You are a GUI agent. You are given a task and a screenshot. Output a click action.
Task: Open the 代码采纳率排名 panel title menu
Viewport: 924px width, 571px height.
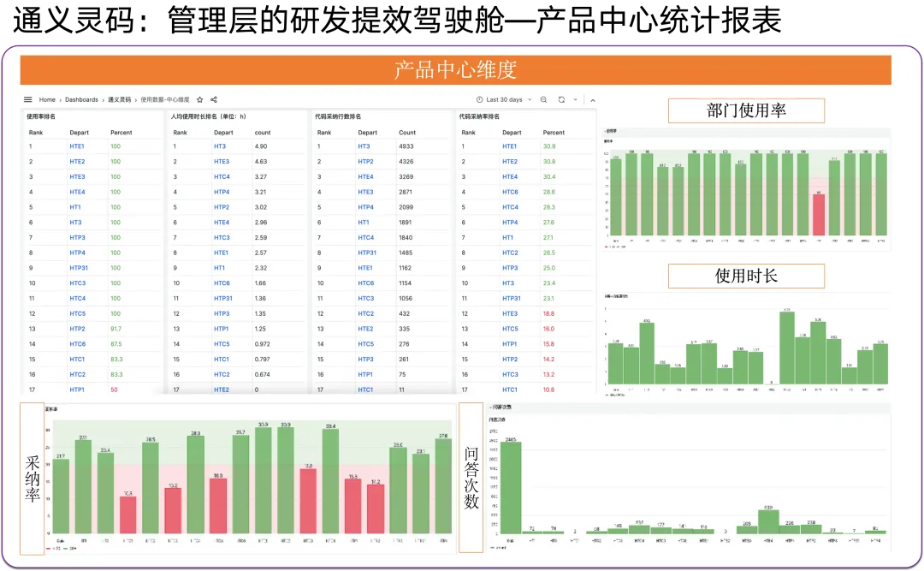click(479, 116)
